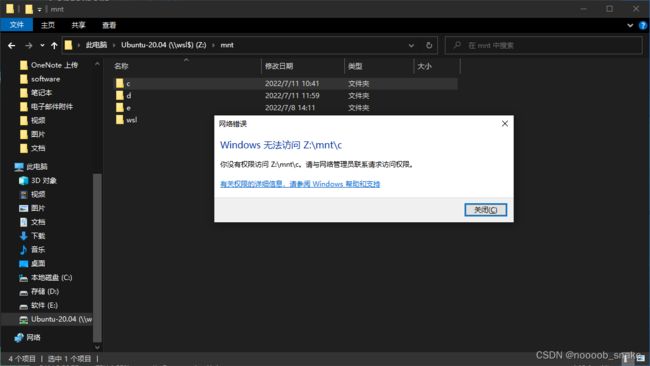Select 此电脑 in the address breadcrumb
Image resolution: width=650 pixels, height=366 pixels.
96,45
